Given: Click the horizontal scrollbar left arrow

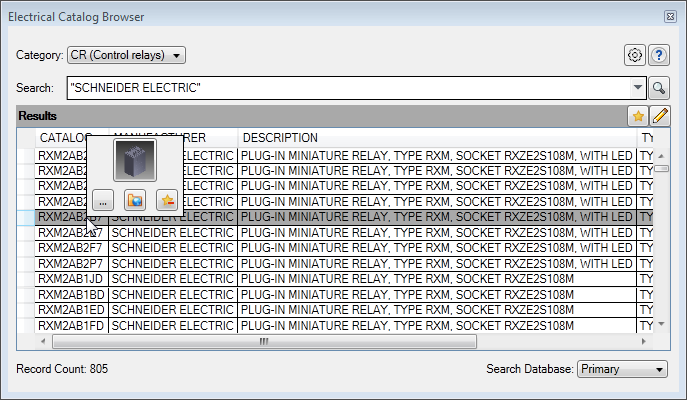Looking at the screenshot, I should click(43, 341).
